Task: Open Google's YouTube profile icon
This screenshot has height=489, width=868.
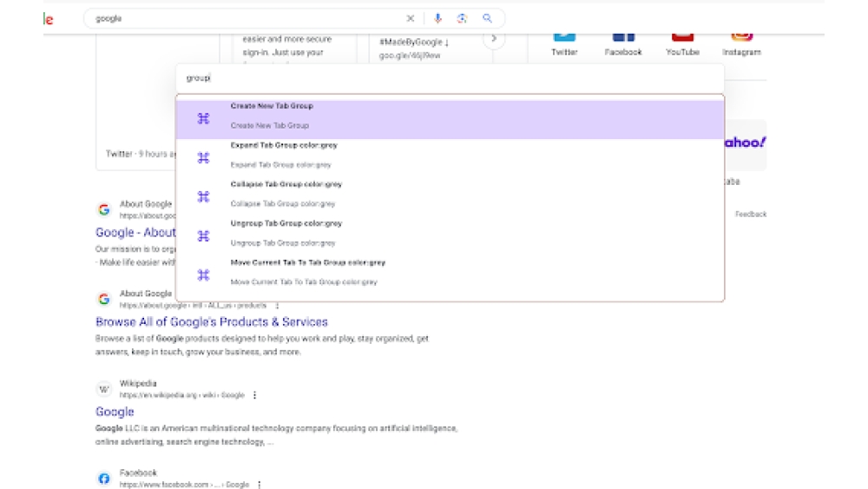Action: [x=682, y=36]
